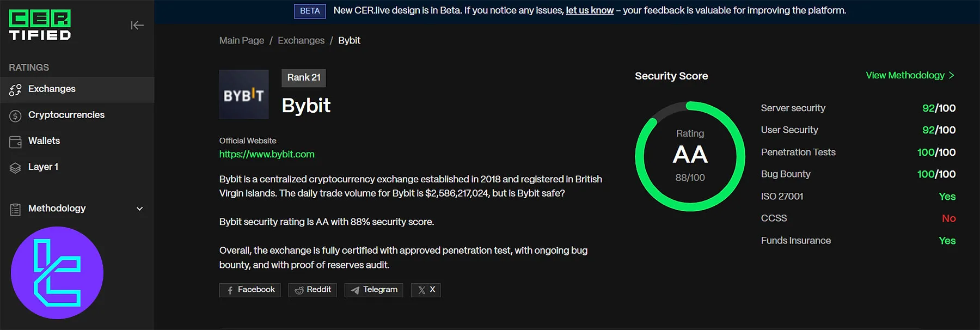The image size is (980, 330).
Task: Click the Methodology clipboard icon
Action: tap(15, 209)
